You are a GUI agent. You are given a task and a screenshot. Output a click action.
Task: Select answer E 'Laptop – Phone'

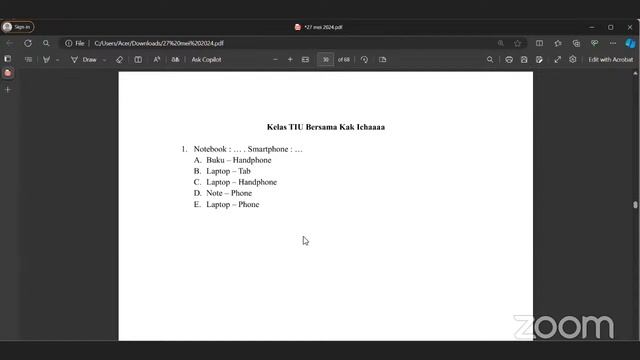233,204
